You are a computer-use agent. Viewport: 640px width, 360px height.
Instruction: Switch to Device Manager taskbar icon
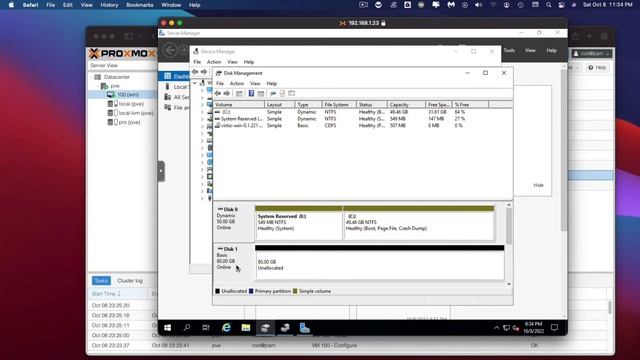(285, 328)
